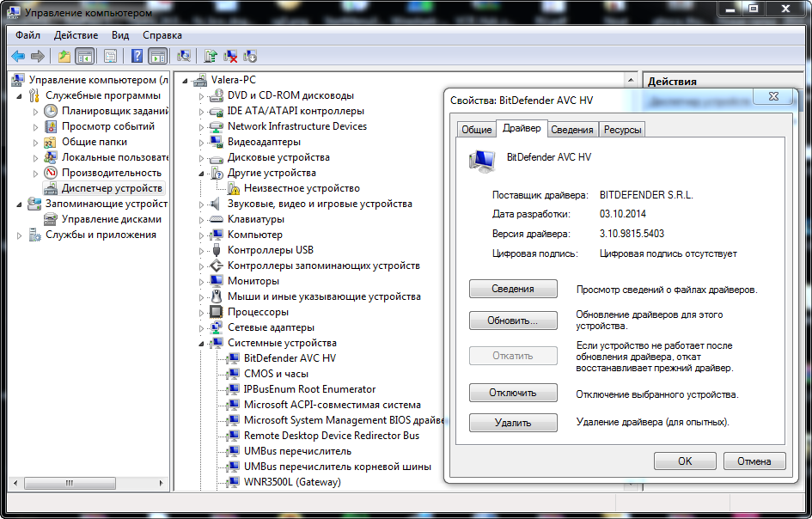Click the Mice and pointing devices icon
812x519 pixels.
click(x=216, y=296)
